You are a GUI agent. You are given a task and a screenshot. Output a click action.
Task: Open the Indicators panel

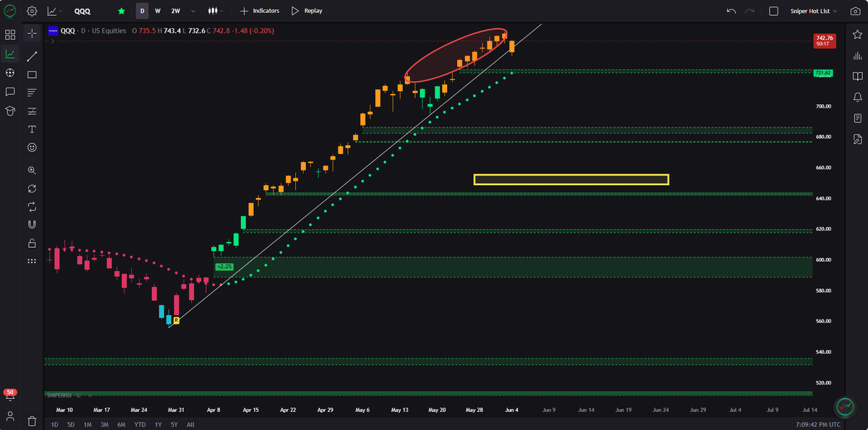[x=260, y=11]
